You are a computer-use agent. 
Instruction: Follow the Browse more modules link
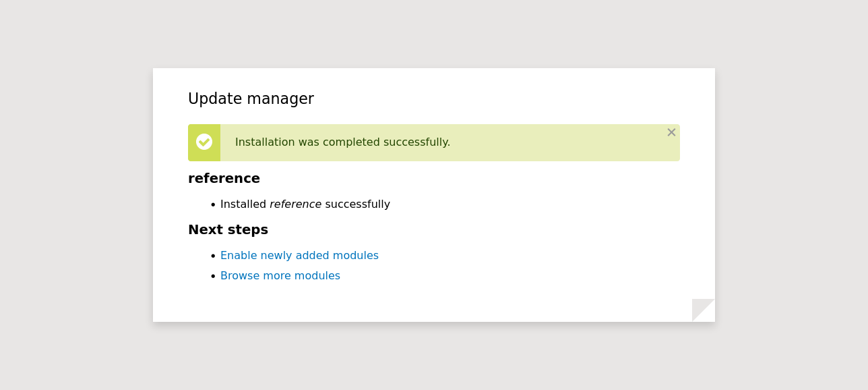coord(280,276)
